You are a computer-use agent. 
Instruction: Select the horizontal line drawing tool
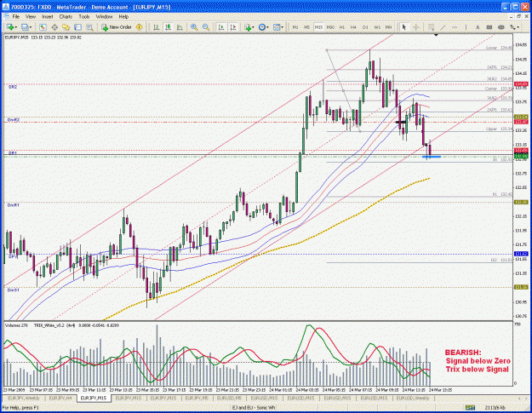pyautogui.click(x=455, y=27)
